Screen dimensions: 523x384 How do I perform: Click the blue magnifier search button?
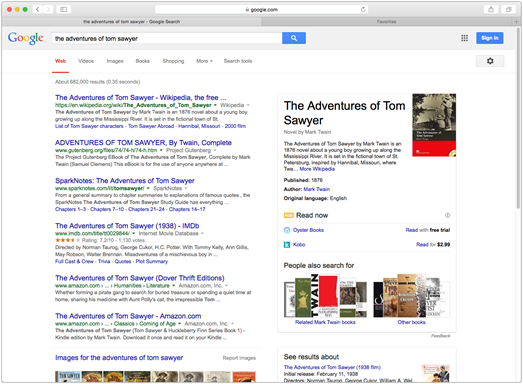tap(294, 38)
